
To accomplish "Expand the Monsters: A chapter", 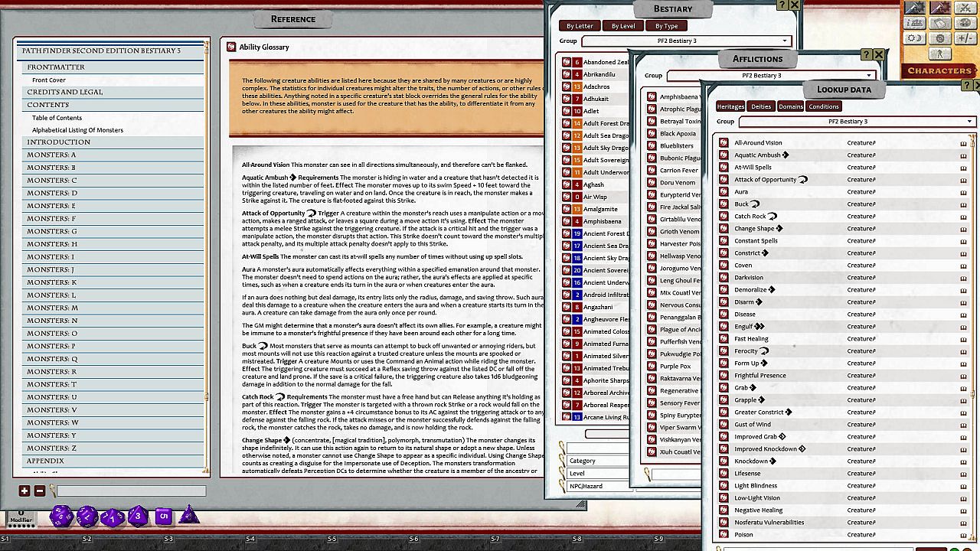I will (113, 155).
